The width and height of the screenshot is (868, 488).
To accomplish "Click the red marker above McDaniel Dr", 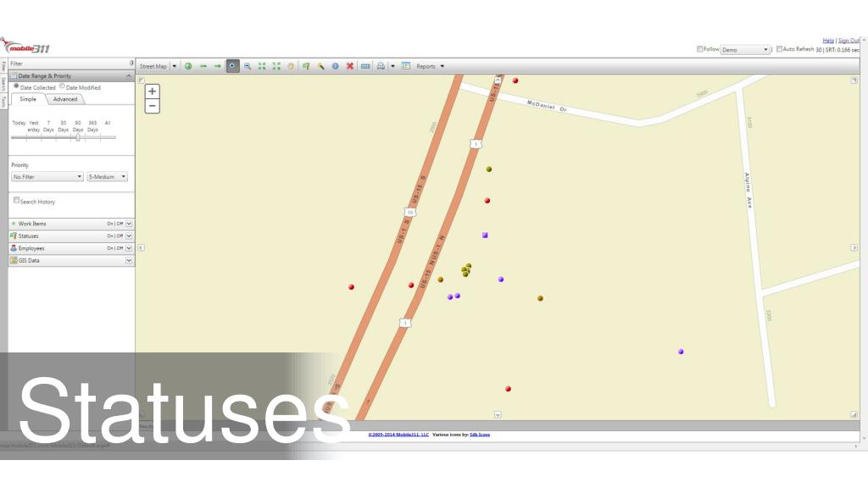I will [x=515, y=80].
